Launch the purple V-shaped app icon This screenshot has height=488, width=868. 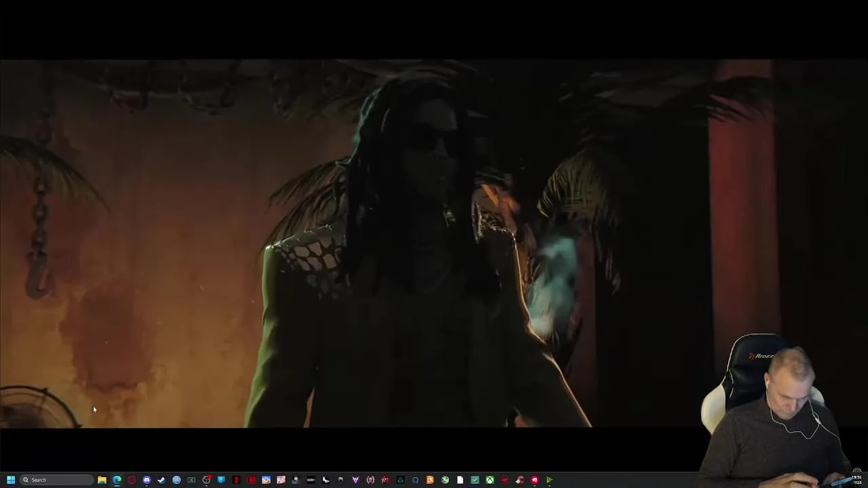click(355, 480)
